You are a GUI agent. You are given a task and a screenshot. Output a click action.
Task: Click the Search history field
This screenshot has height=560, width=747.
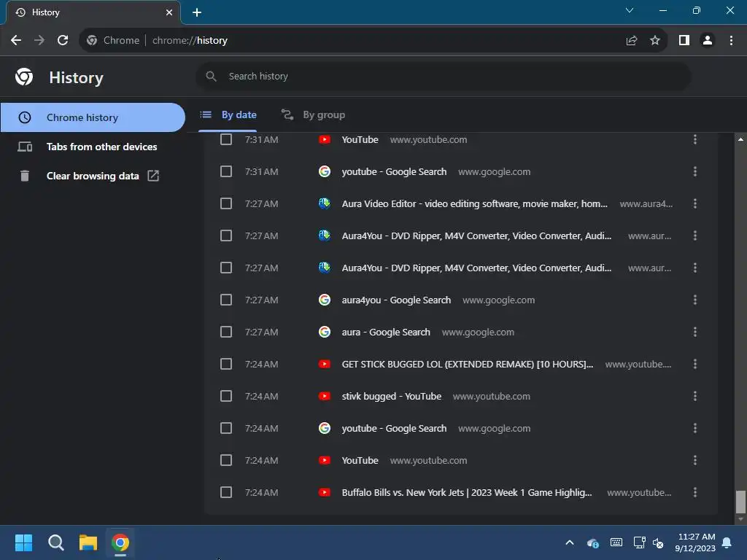tap(443, 76)
